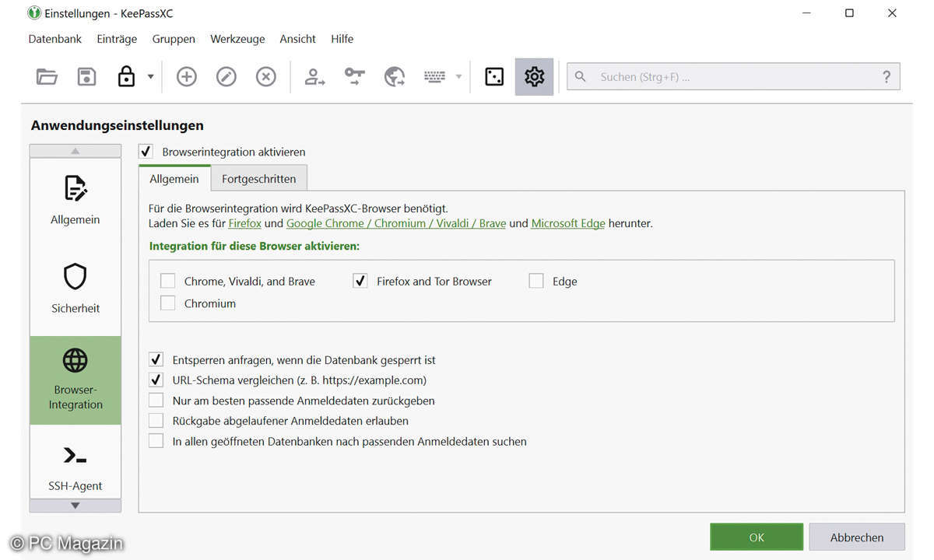
Task: Click KeePassXC app icon in title bar
Action: (x=33, y=12)
